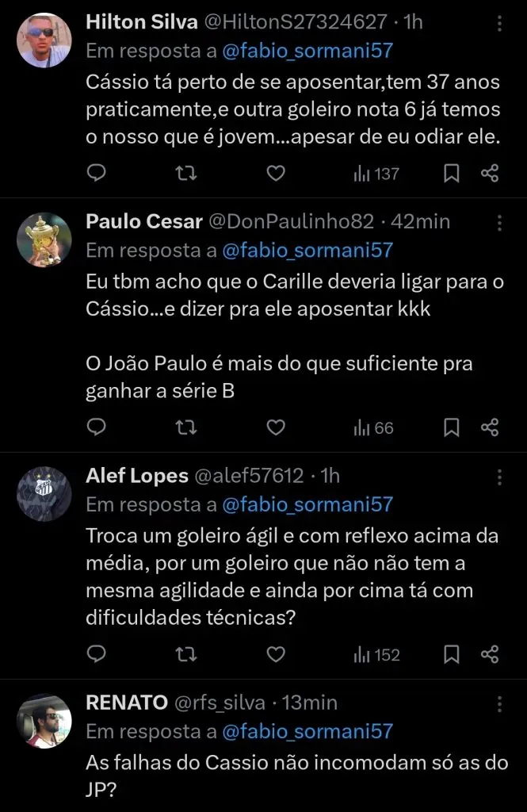Like Alef Lopes's tweet

[276, 654]
